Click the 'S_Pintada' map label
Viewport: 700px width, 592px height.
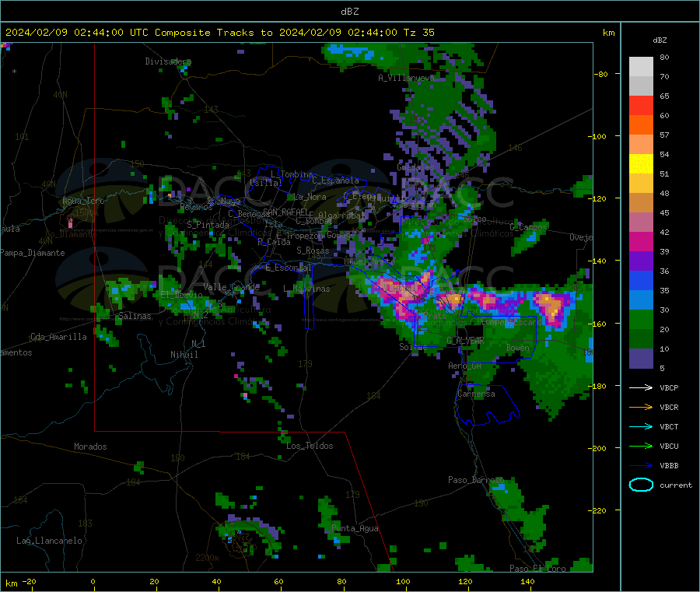[208, 225]
